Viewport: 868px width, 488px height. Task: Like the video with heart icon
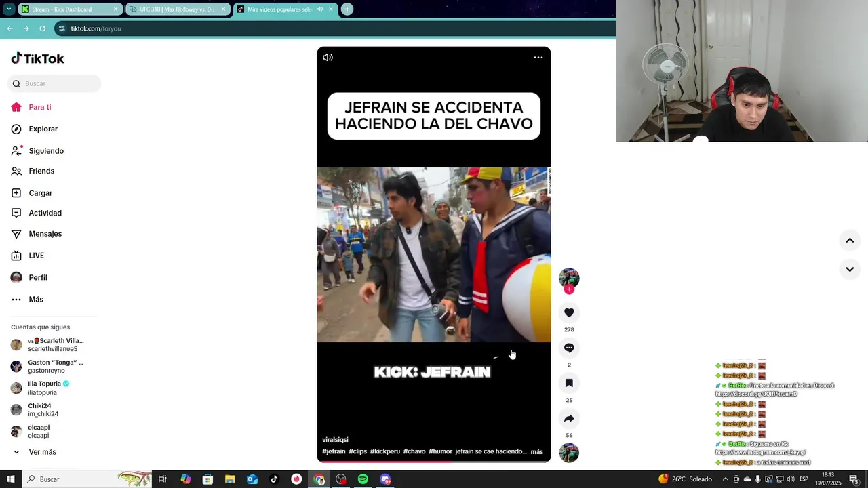pos(569,312)
